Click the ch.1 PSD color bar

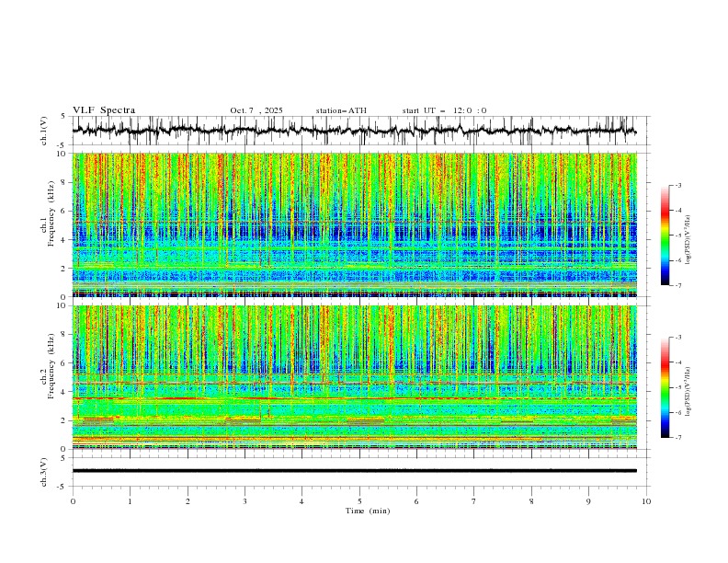(665, 236)
